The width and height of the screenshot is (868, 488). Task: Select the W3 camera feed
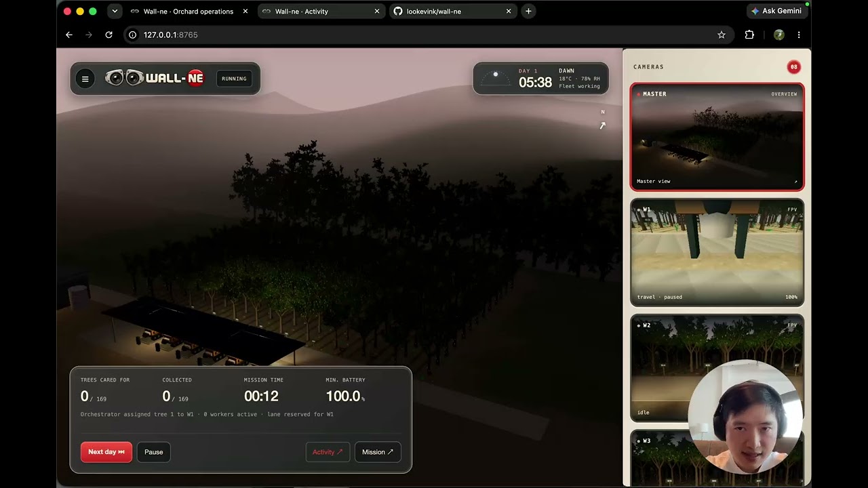coord(717,458)
